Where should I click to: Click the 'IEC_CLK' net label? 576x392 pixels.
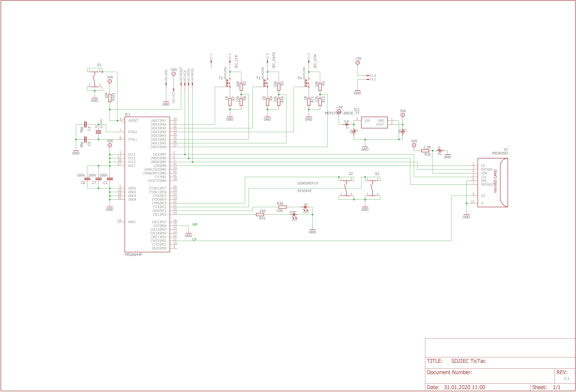point(236,61)
